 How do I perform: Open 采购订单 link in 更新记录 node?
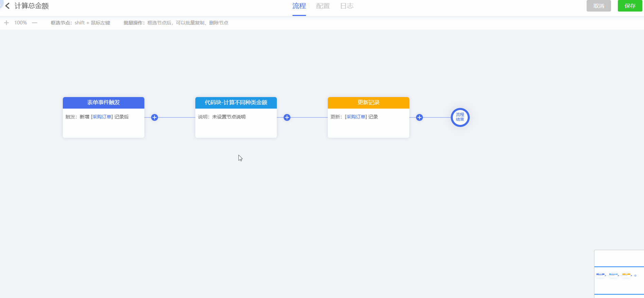[356, 117]
